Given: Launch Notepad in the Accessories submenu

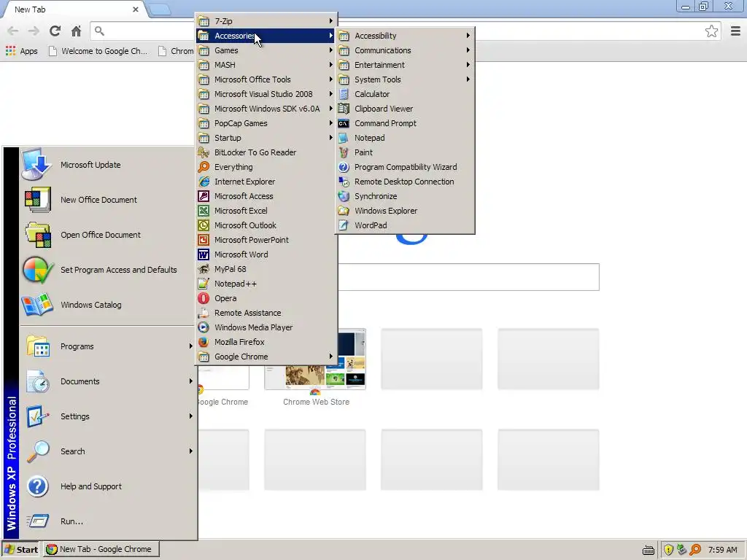Looking at the screenshot, I should click(x=405, y=138).
